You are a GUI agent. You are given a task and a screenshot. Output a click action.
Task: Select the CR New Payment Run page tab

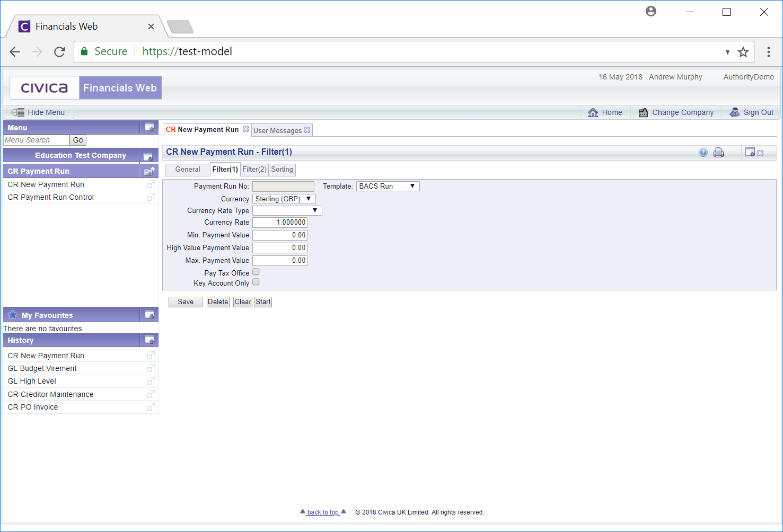click(202, 129)
